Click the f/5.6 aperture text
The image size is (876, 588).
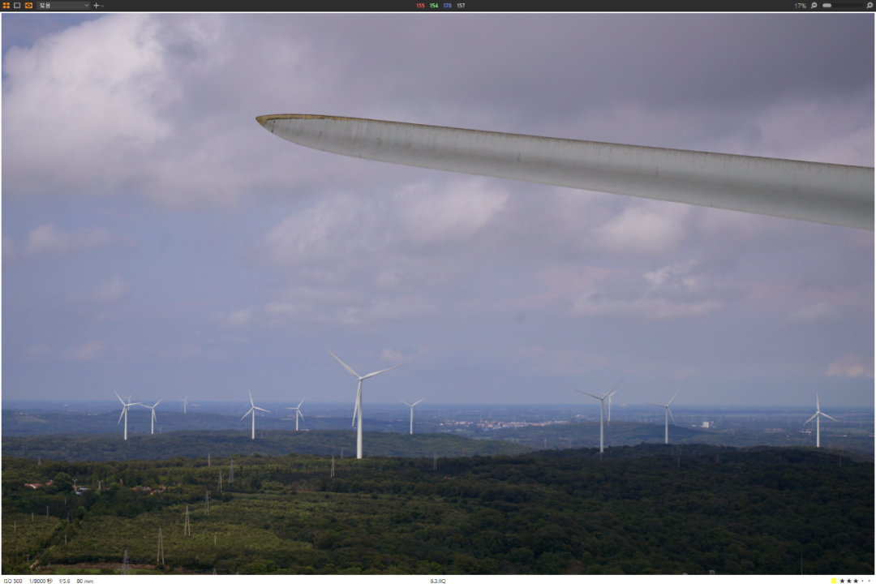pos(64,582)
